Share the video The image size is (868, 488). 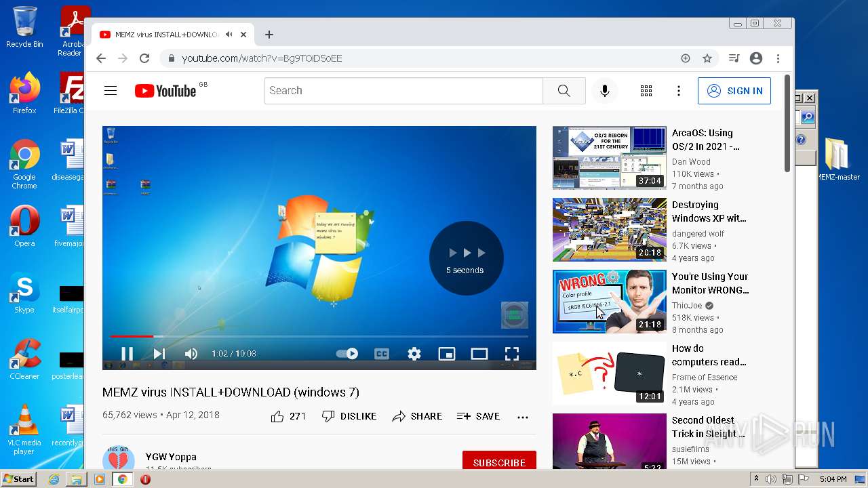(x=417, y=416)
